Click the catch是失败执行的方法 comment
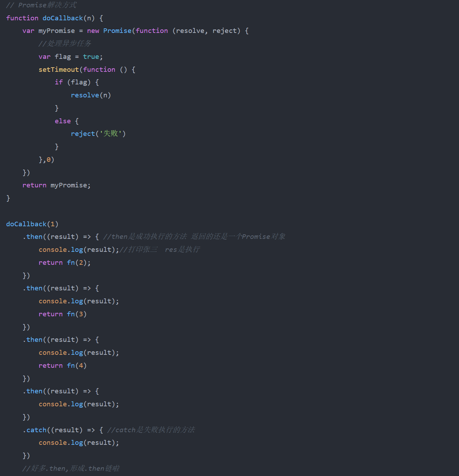 [151, 430]
